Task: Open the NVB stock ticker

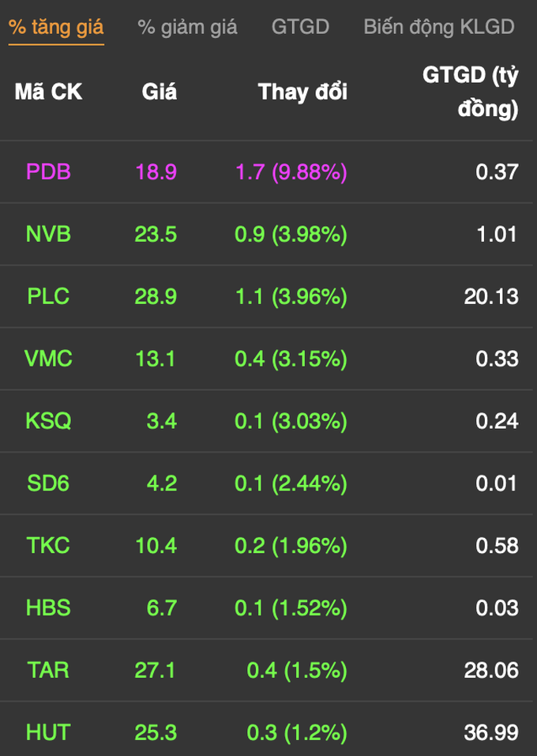Action: pyautogui.click(x=48, y=234)
